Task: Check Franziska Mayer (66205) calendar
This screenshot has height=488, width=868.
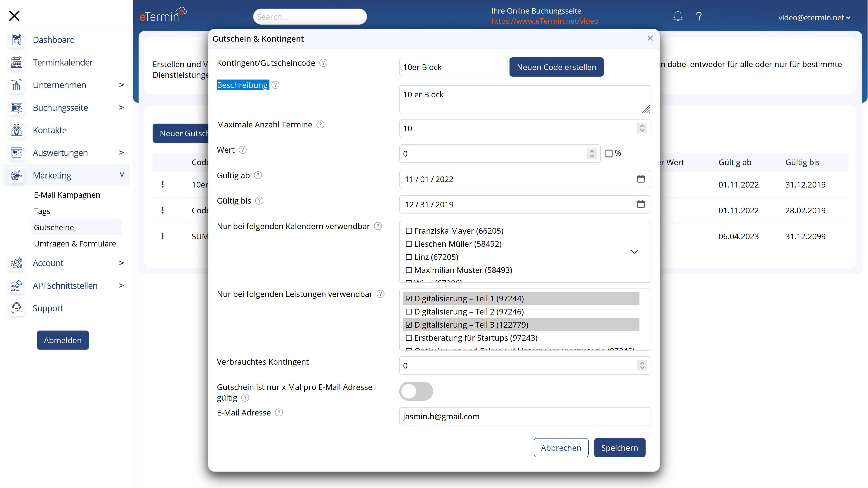Action: pos(409,231)
